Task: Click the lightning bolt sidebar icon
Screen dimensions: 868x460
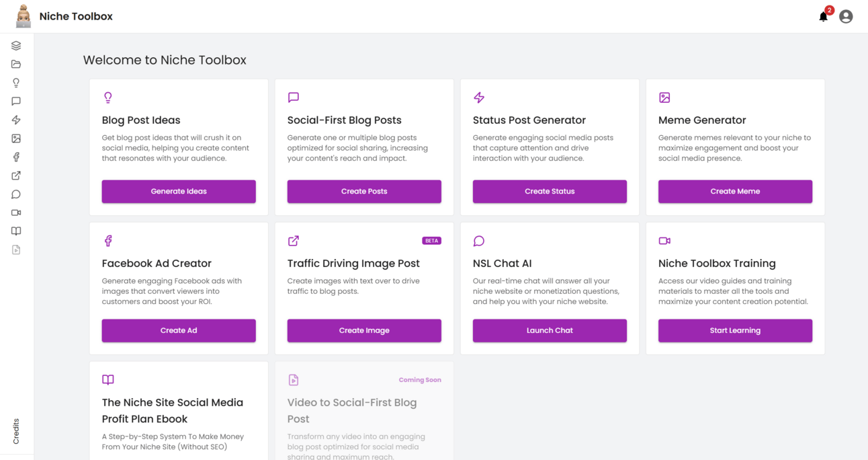Action: pos(16,120)
